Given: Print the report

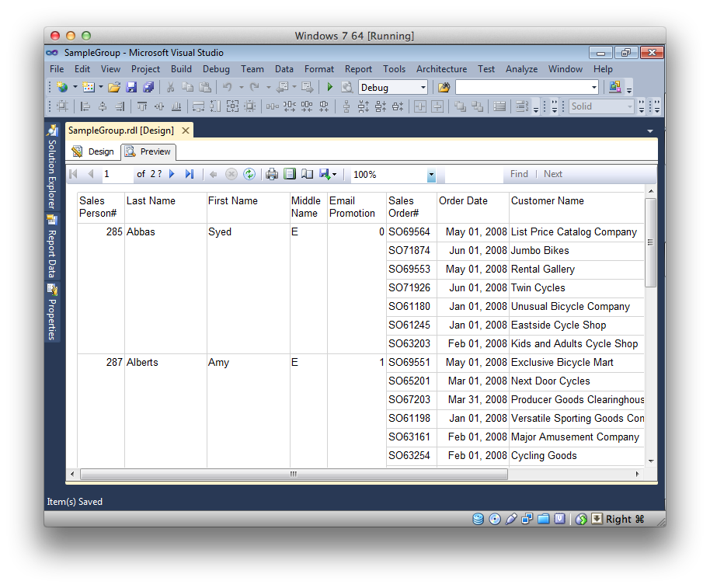Looking at the screenshot, I should tap(272, 174).
